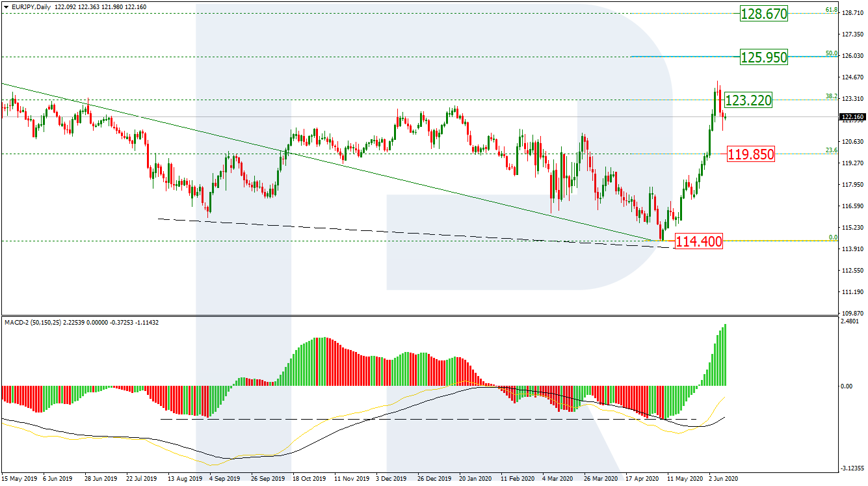The width and height of the screenshot is (868, 486).
Task: Click the 28 Jun 2019 date label
Action: [x=102, y=478]
